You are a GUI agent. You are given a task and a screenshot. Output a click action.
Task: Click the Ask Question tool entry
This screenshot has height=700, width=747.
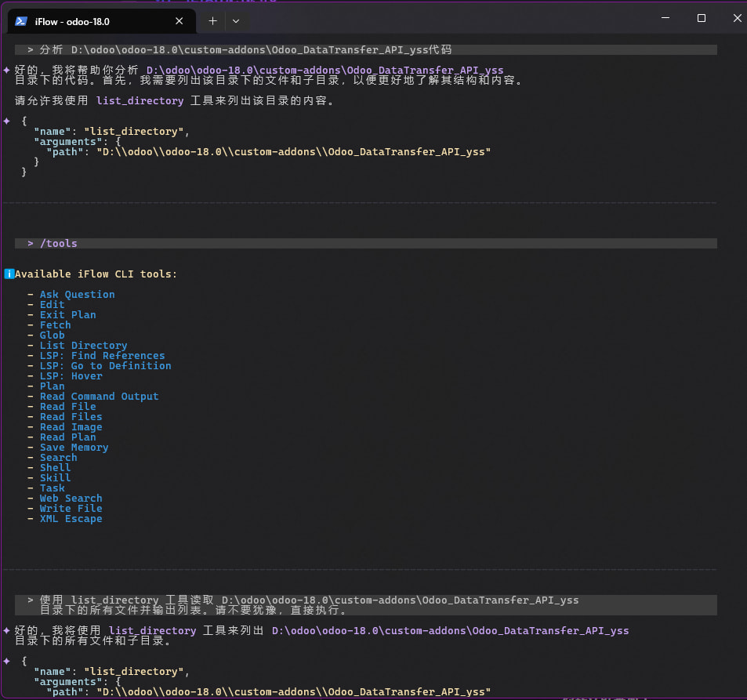(x=77, y=295)
